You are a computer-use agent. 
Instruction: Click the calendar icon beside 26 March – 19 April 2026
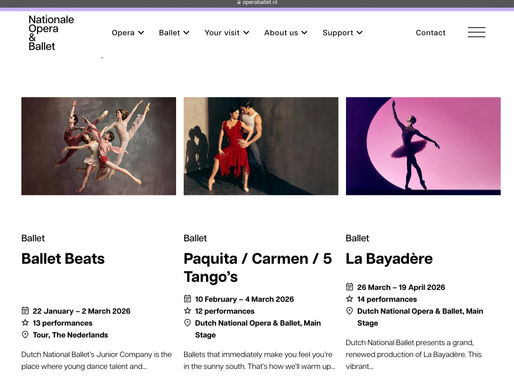349,287
